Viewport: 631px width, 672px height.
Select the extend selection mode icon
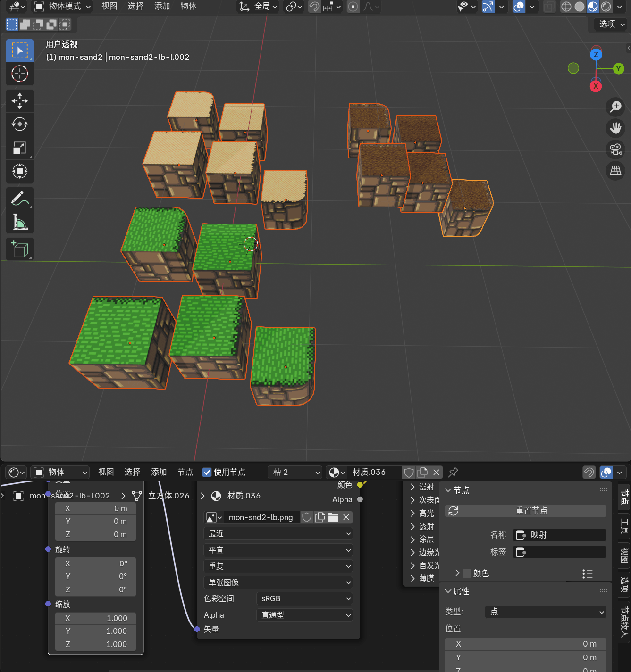(x=25, y=24)
